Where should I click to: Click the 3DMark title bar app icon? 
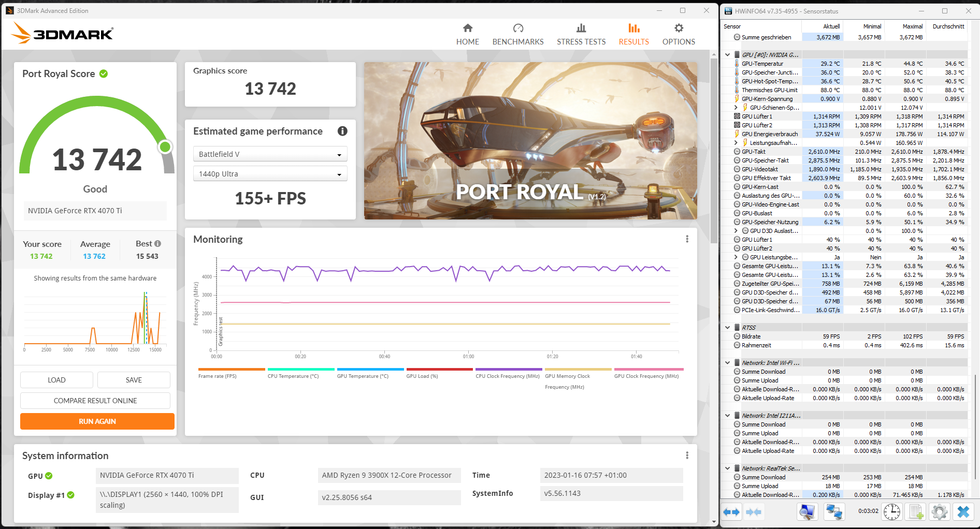coord(10,10)
